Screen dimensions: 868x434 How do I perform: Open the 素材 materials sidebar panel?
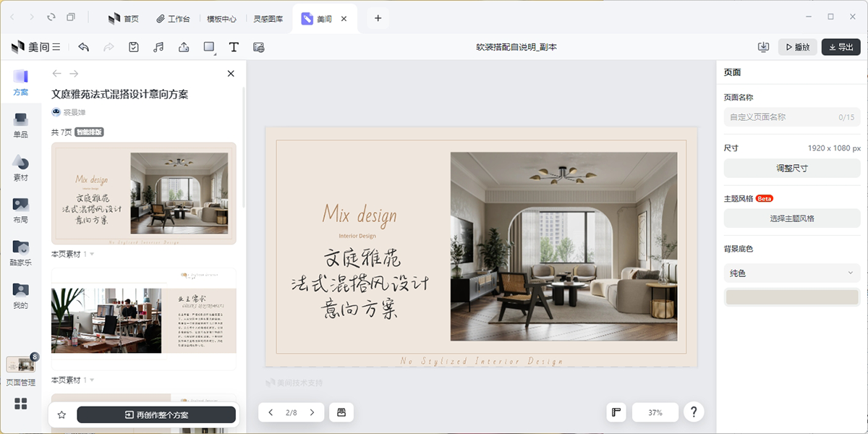click(20, 168)
